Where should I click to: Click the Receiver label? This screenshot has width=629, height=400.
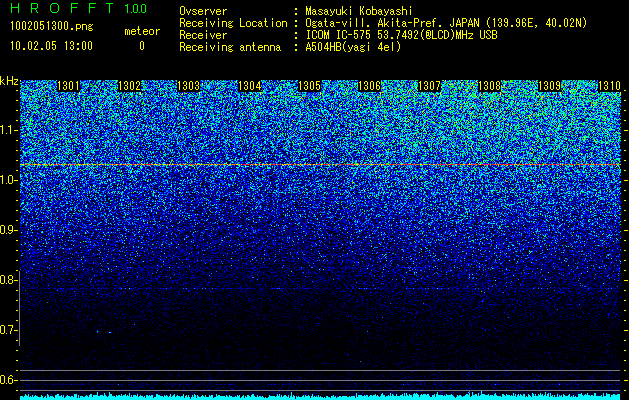(203, 35)
